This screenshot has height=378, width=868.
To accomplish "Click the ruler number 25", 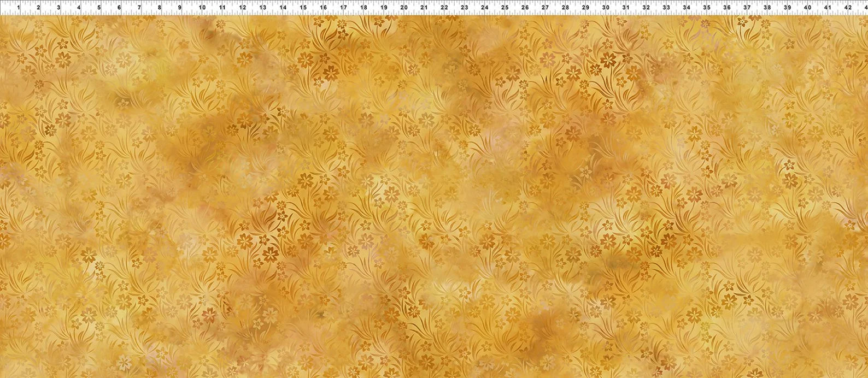I will [505, 8].
